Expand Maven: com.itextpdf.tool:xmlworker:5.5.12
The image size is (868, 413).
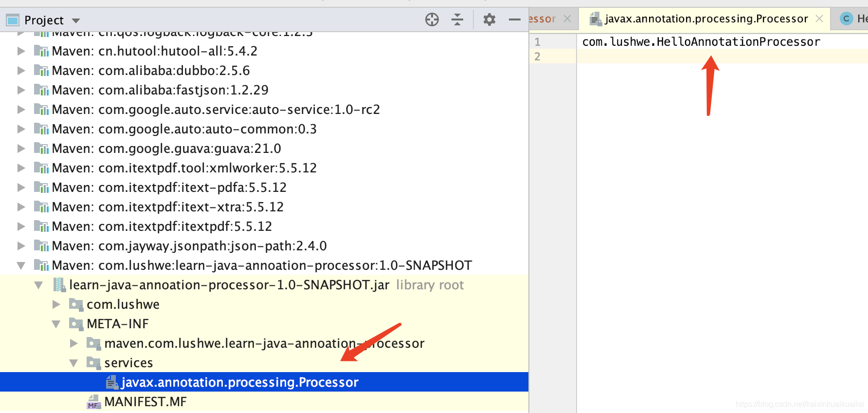click(21, 168)
